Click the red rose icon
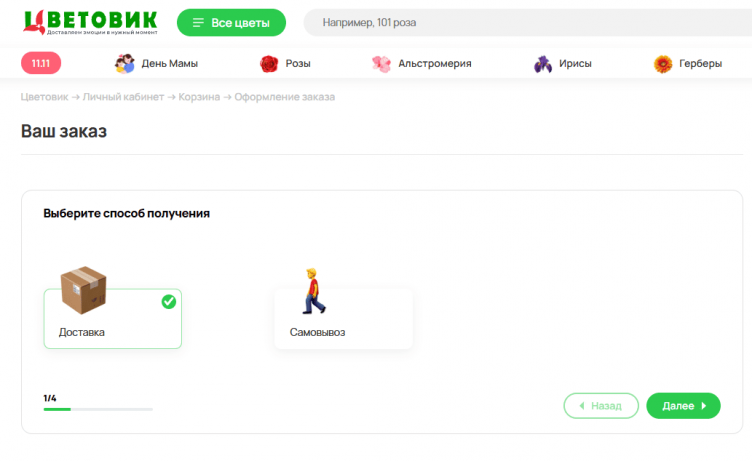This screenshot has height=461, width=752. [269, 63]
